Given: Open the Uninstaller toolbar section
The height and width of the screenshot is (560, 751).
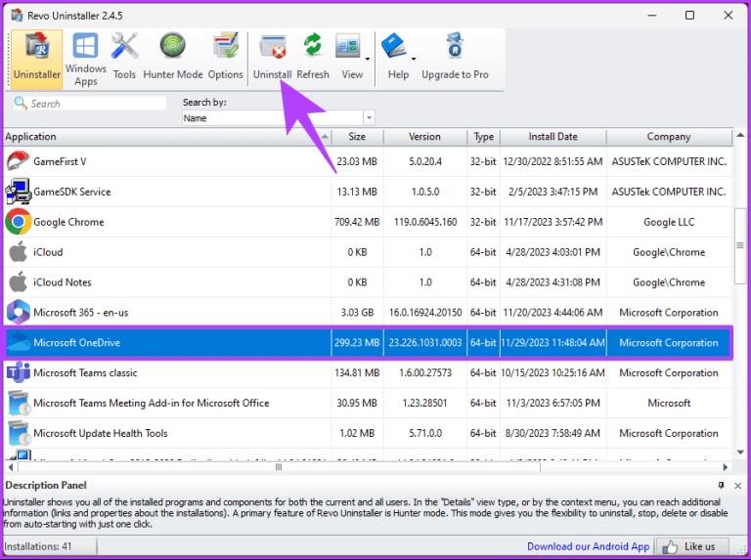Looking at the screenshot, I should click(37, 60).
